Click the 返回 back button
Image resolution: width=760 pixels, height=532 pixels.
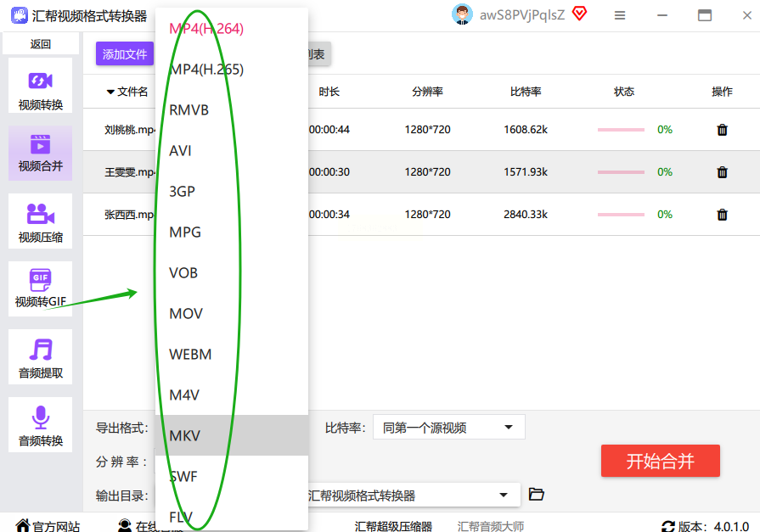coord(41,43)
